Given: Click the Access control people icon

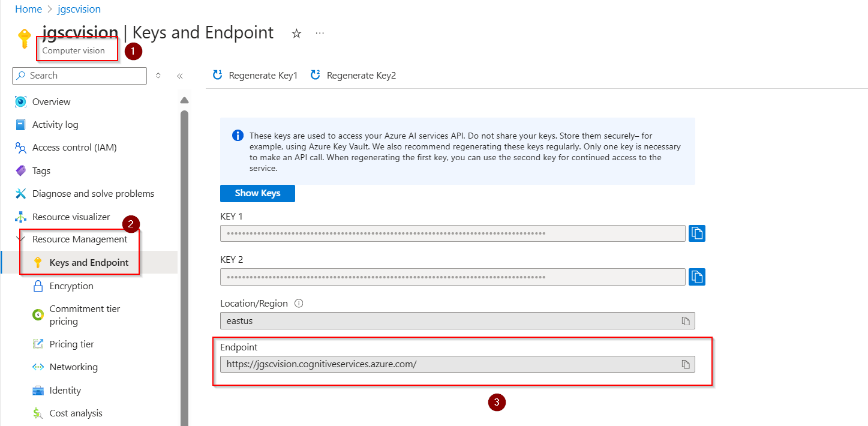Looking at the screenshot, I should pos(21,148).
